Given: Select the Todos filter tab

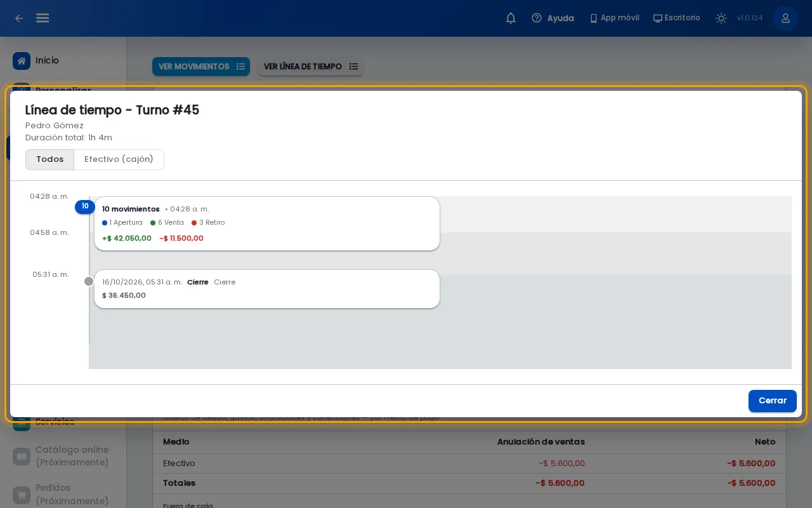Looking at the screenshot, I should tap(50, 159).
